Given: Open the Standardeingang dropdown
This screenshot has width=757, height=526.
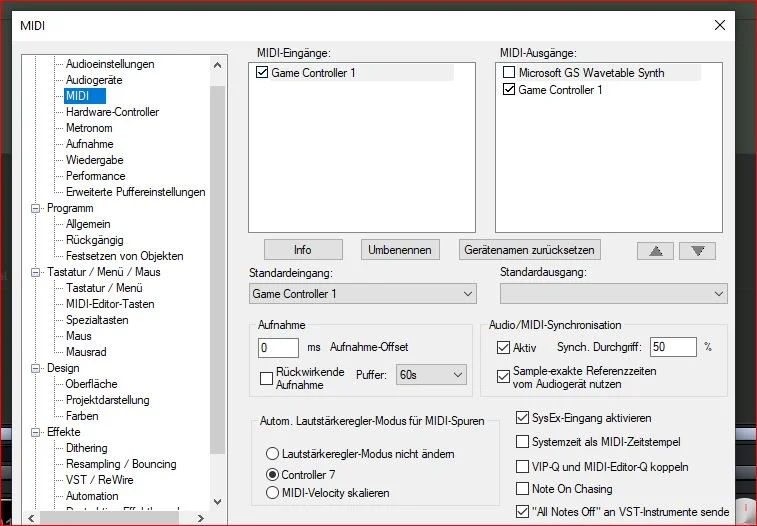Looking at the screenshot, I should [x=363, y=293].
